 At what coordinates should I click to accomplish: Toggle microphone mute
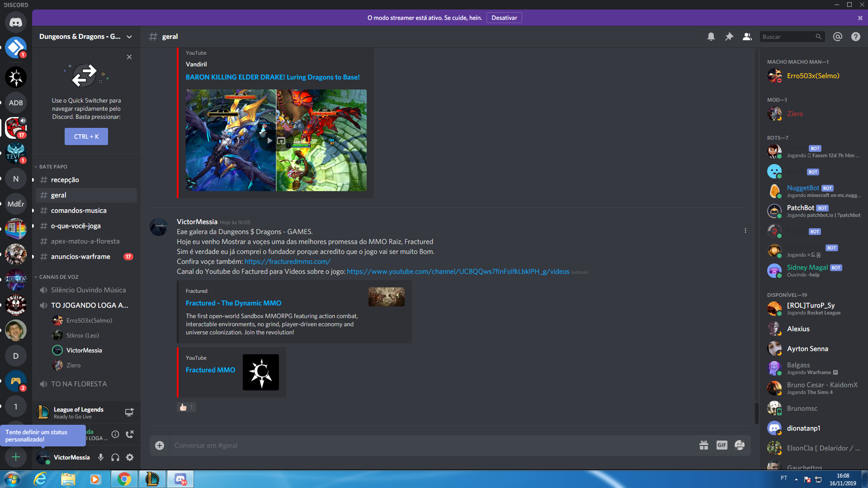click(x=101, y=457)
